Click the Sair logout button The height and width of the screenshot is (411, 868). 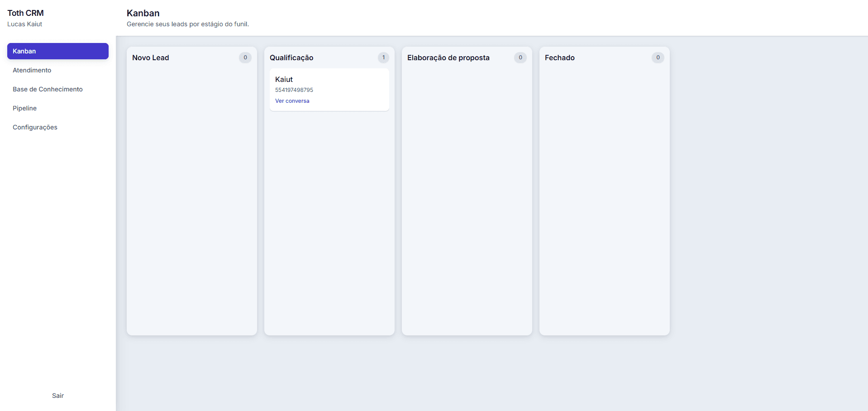(58, 396)
